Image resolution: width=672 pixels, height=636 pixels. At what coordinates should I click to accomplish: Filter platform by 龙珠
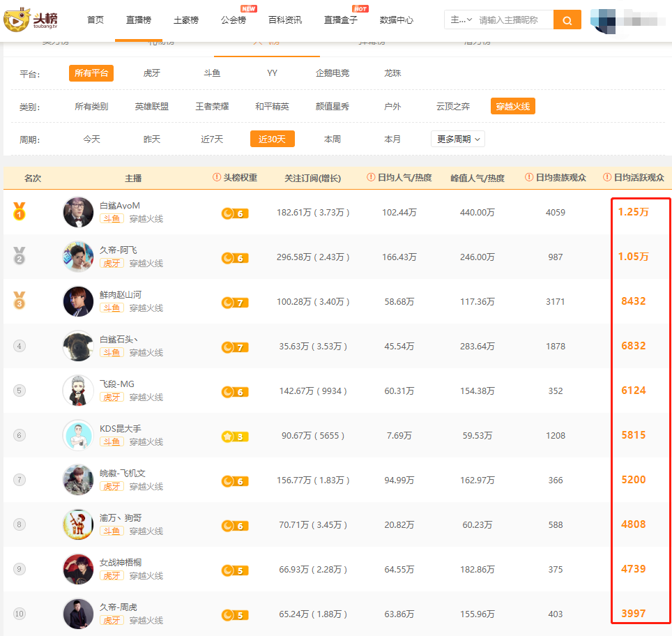[392, 73]
